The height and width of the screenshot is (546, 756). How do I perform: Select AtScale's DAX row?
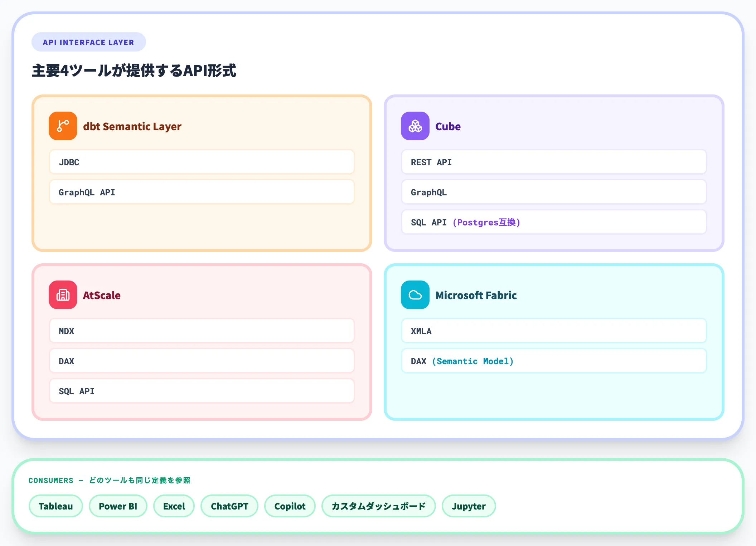[x=202, y=361]
